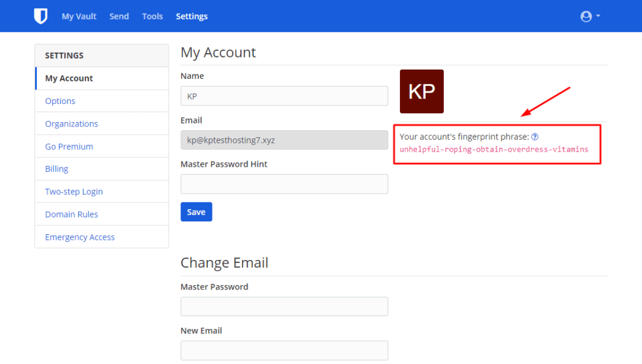Switch to the Settings tab

pos(191,16)
